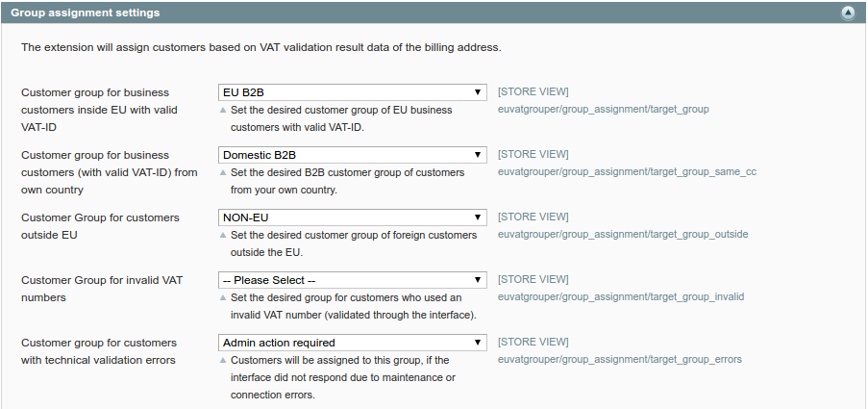Click the target_group config path text
Image resolution: width=868 pixels, height=409 pixels.
604,110
